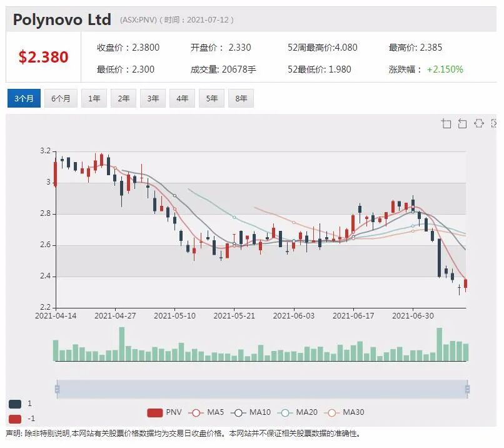Click the right data zoom slider handle

[467, 389]
